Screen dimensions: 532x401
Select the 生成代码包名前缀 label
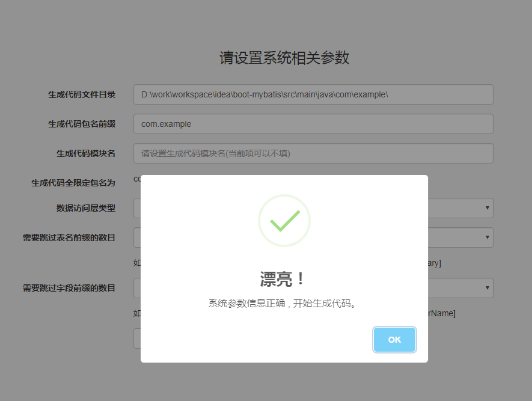[x=82, y=124]
